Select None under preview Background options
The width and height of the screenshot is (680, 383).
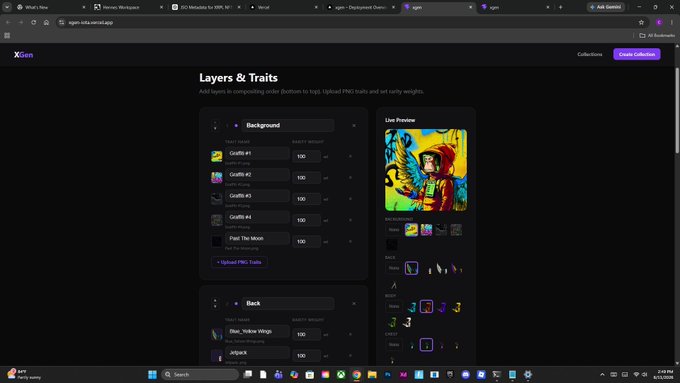(x=394, y=230)
